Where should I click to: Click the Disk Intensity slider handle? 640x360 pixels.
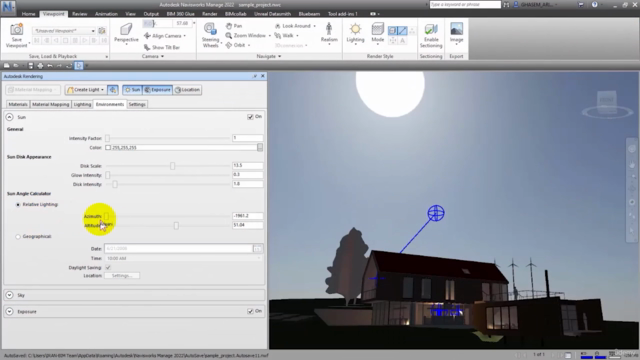(115, 184)
